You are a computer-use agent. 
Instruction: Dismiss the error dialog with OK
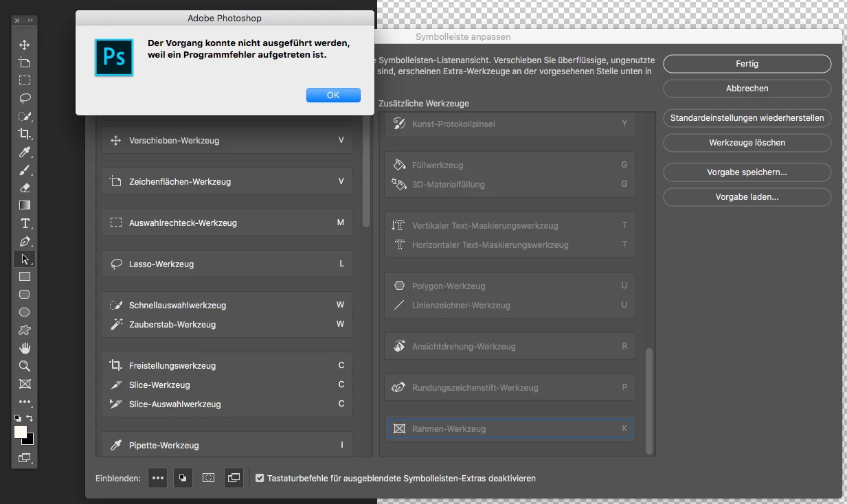[333, 95]
